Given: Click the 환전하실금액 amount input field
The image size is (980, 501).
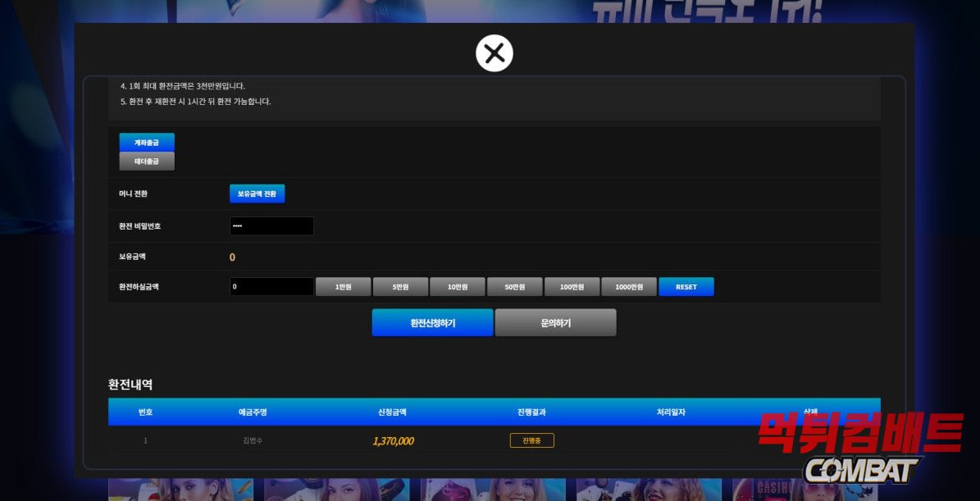Looking at the screenshot, I should point(271,287).
